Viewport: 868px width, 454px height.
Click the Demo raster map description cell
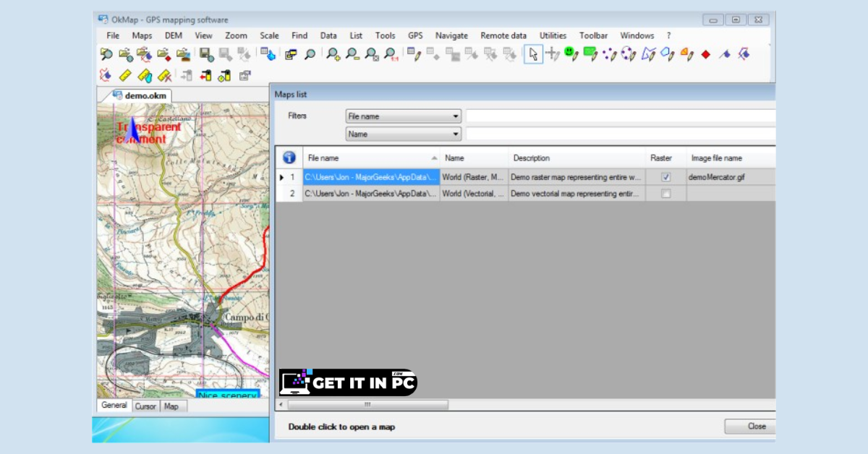pos(576,176)
